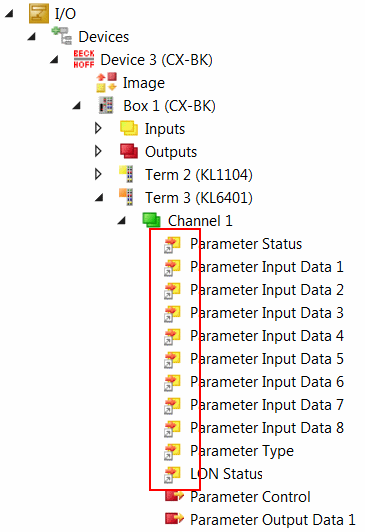Collapse Term 3 (KL6401)
Image resolution: width=365 pixels, height=532 pixels.
coord(99,197)
